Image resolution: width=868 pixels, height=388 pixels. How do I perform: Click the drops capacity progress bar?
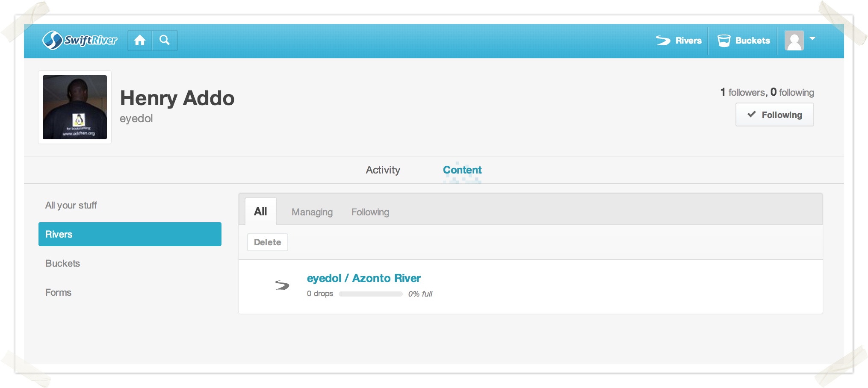[x=370, y=294]
